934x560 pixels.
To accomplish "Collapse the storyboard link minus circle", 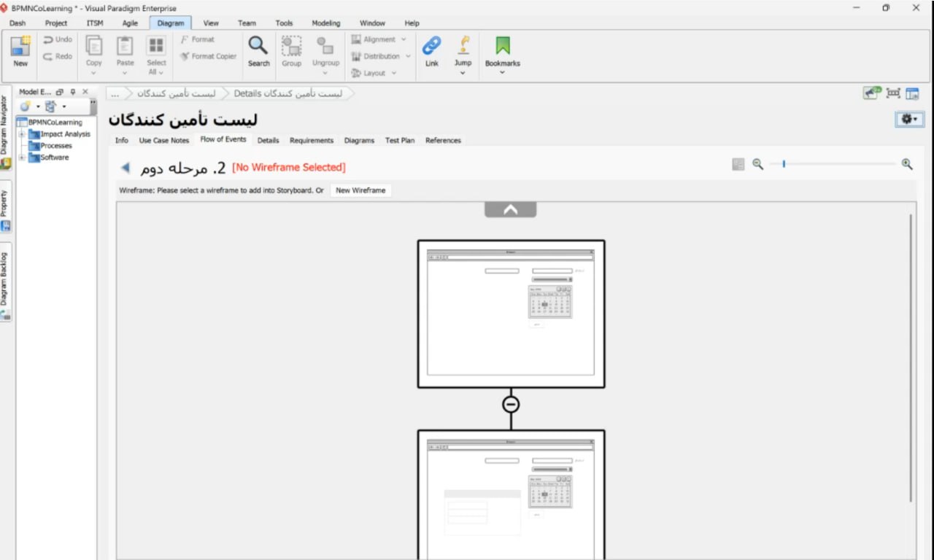I will [511, 404].
